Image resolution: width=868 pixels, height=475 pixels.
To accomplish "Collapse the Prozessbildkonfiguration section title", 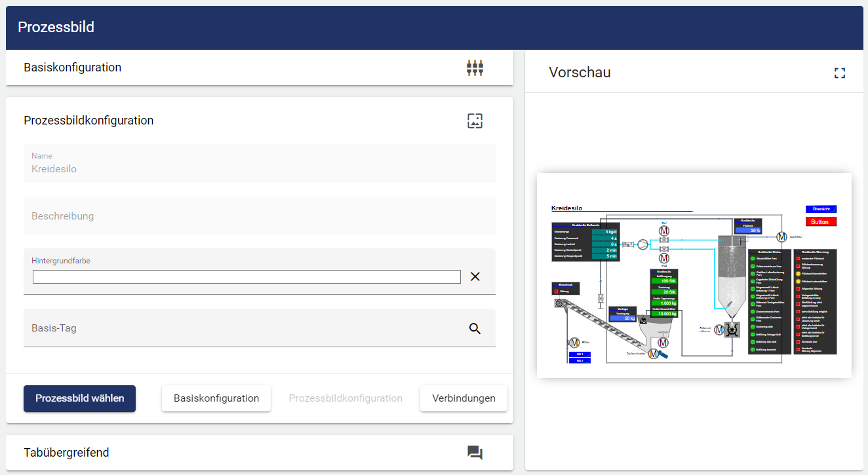I will (x=89, y=121).
